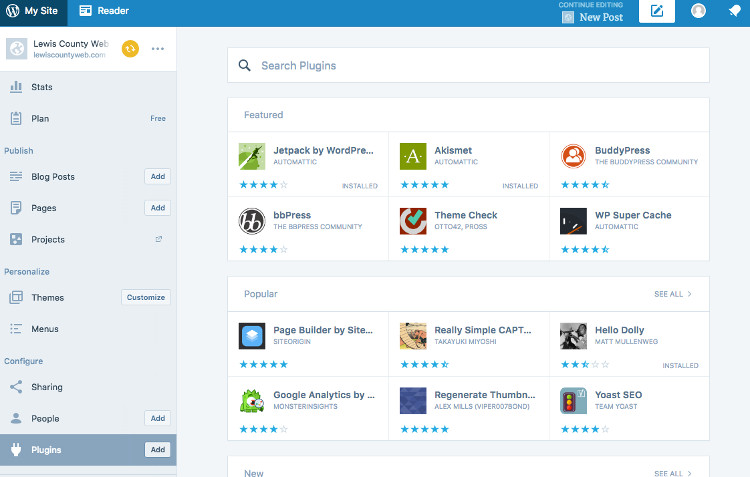Viewport: 750px width, 477px height.
Task: Click the orange site sync status icon
Action: pos(130,48)
